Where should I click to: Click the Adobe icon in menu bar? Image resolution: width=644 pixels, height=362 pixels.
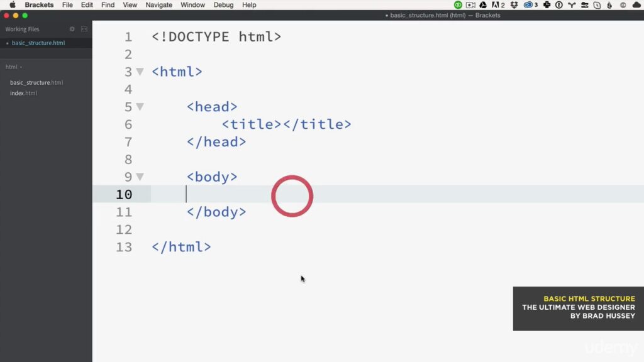point(496,5)
